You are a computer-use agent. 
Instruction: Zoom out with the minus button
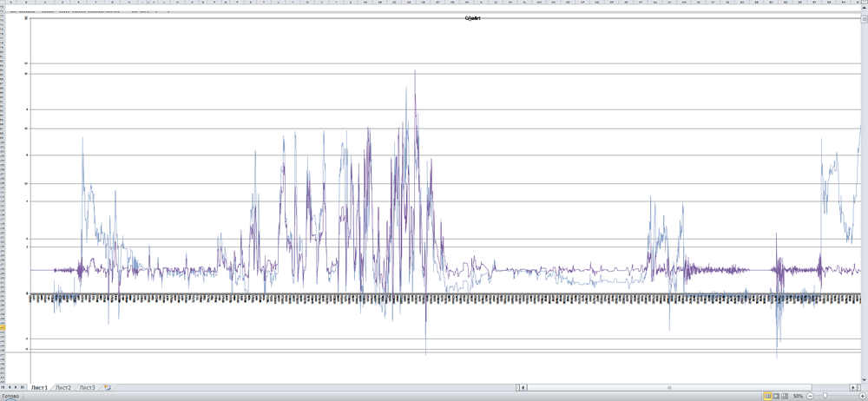[x=810, y=396]
